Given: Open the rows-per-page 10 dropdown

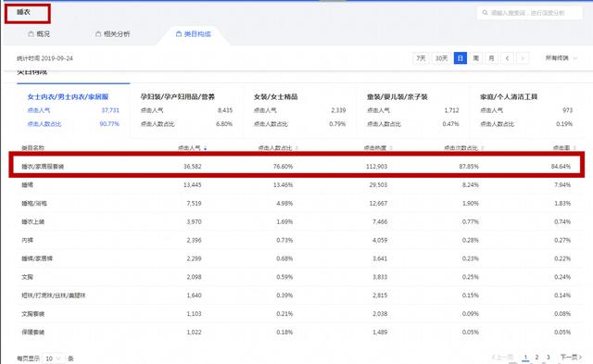Looking at the screenshot, I should 54,358.
